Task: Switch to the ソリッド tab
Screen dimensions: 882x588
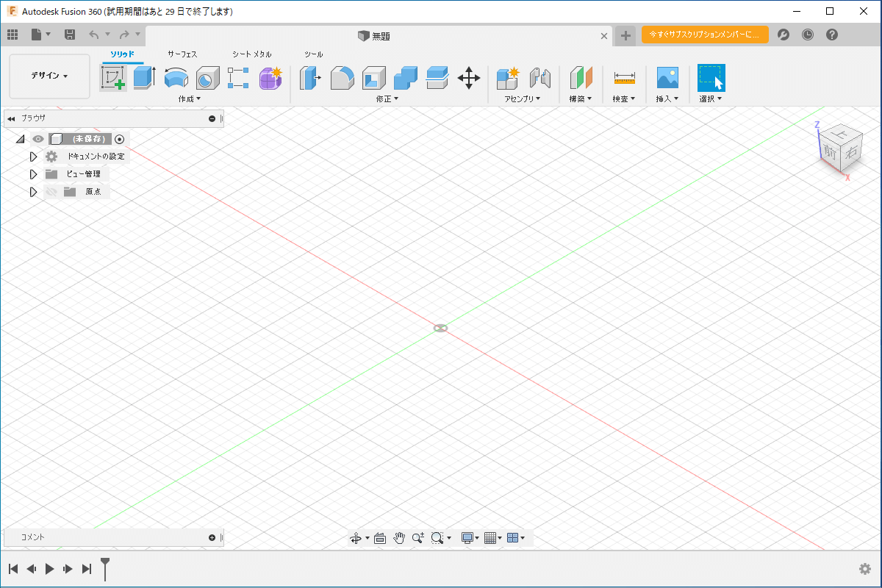Action: 122,54
